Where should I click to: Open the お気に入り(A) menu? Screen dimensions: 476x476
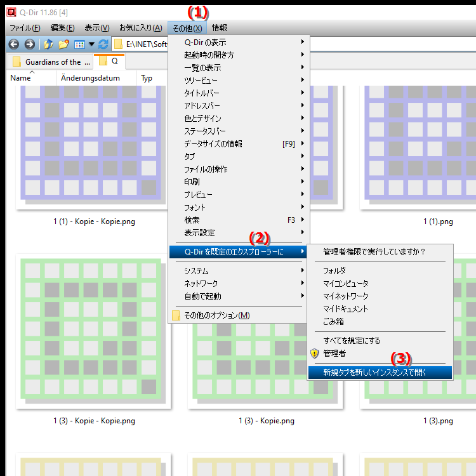point(140,28)
